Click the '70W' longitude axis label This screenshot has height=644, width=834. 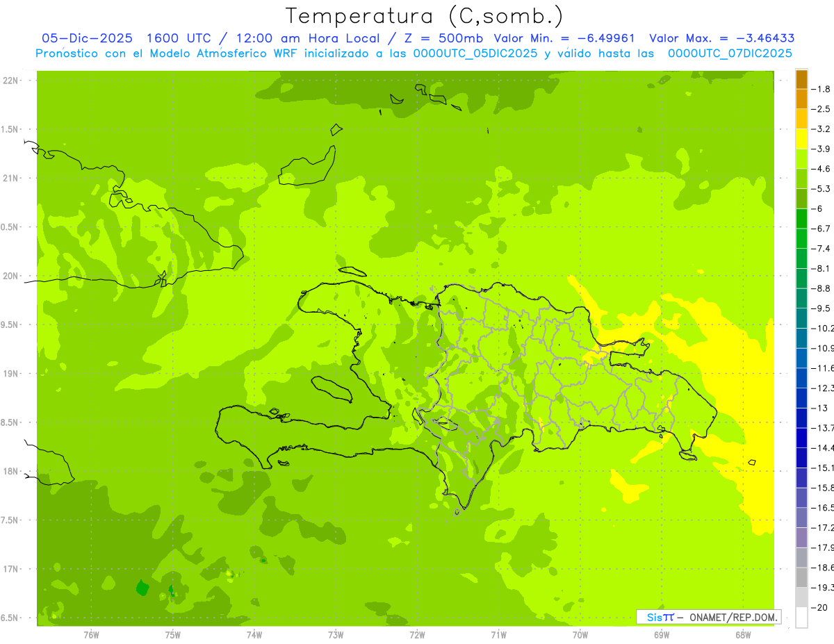tap(580, 634)
